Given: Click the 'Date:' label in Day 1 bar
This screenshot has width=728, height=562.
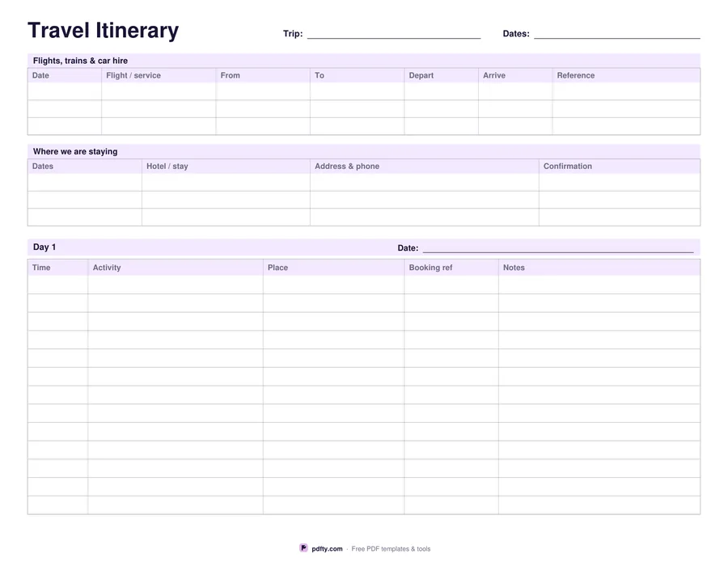Looking at the screenshot, I should (x=408, y=247).
